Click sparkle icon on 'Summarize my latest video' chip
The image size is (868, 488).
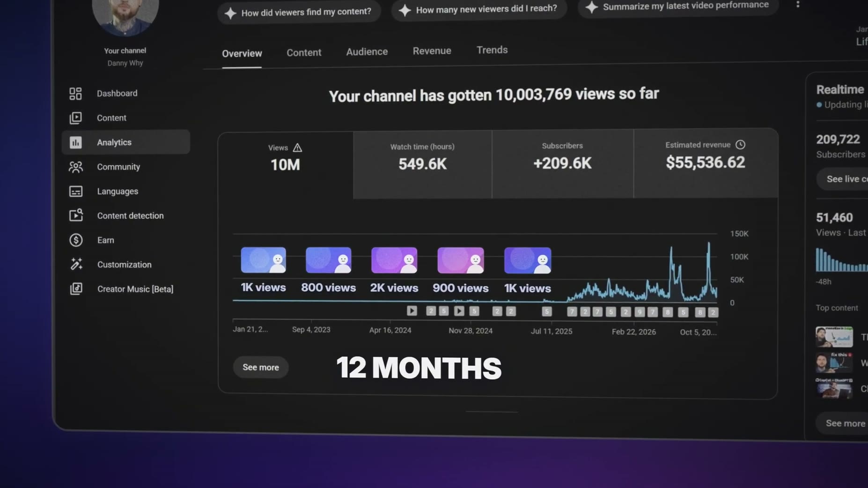coord(591,7)
